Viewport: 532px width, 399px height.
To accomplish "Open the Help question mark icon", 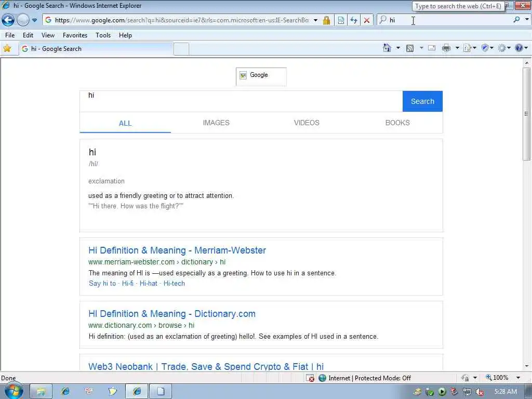I will [x=521, y=48].
